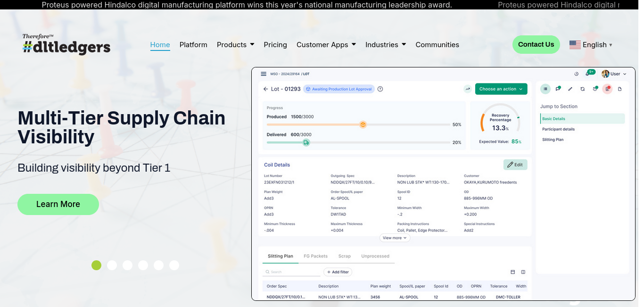Click the Edit button in Coil Details
The height and width of the screenshot is (307, 644).
click(515, 165)
